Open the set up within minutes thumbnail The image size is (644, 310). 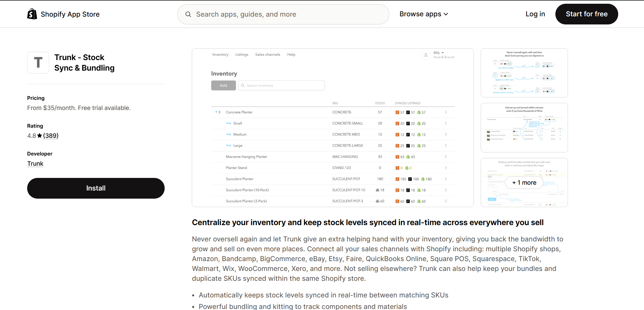click(x=524, y=128)
